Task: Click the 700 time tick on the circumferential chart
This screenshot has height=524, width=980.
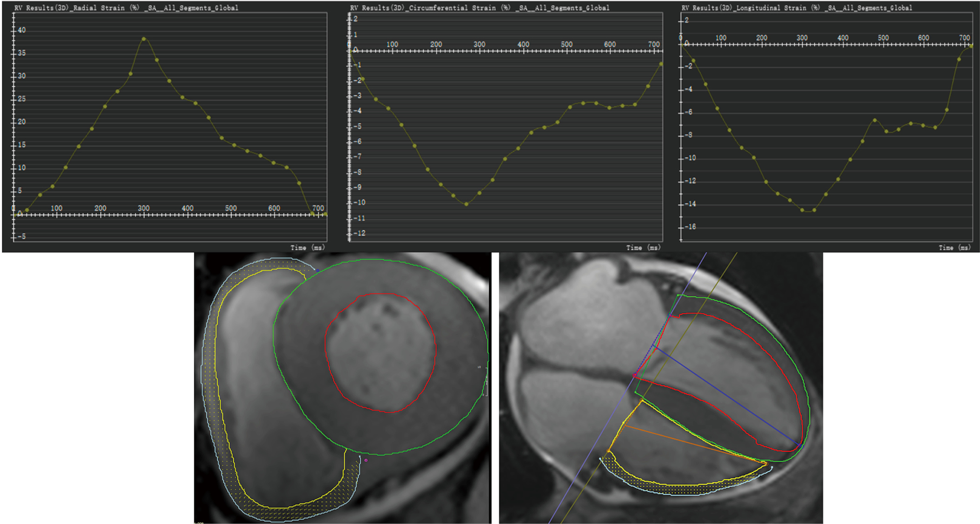Action: (654, 44)
